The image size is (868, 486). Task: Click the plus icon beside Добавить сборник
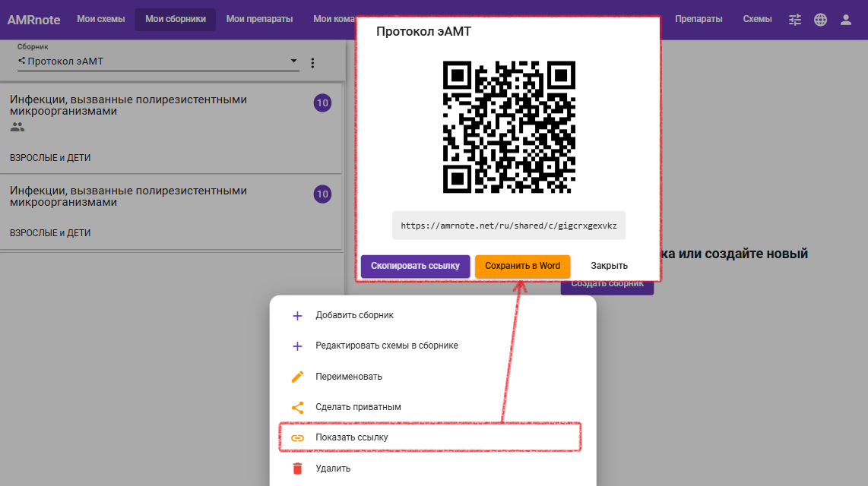(x=297, y=316)
